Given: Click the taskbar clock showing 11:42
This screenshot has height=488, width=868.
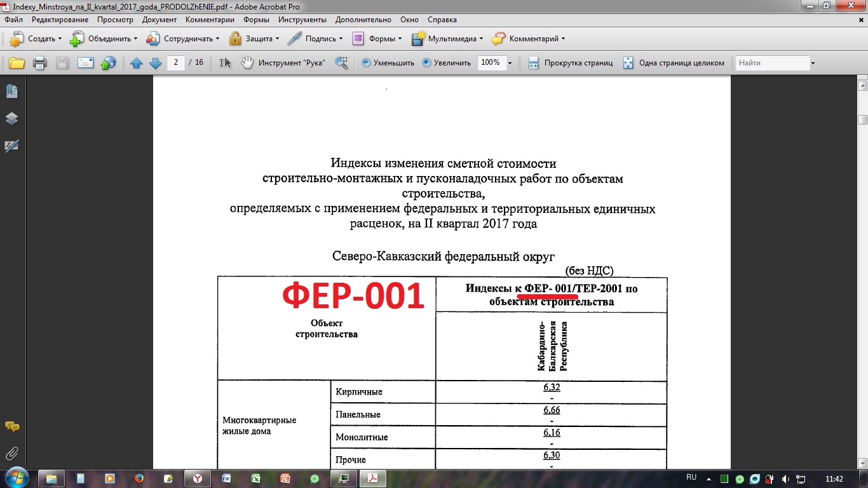Looking at the screenshot, I should tap(834, 478).
